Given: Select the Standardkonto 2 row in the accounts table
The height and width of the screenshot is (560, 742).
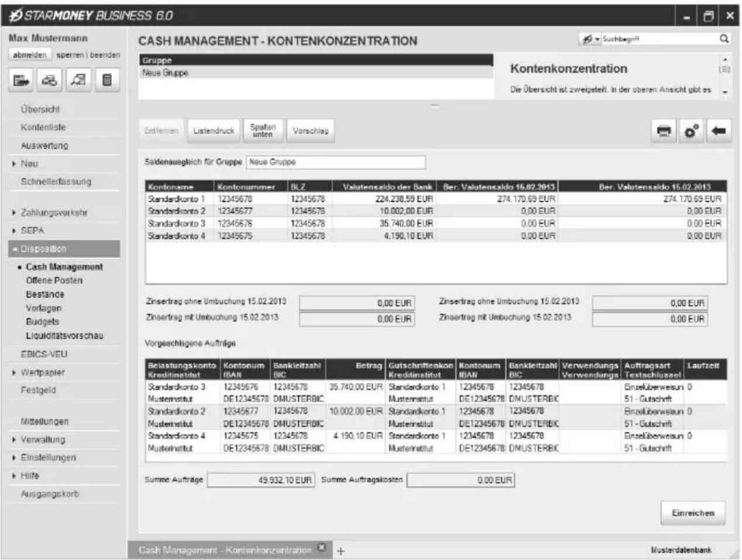Looking at the screenshot, I should click(x=436, y=211).
